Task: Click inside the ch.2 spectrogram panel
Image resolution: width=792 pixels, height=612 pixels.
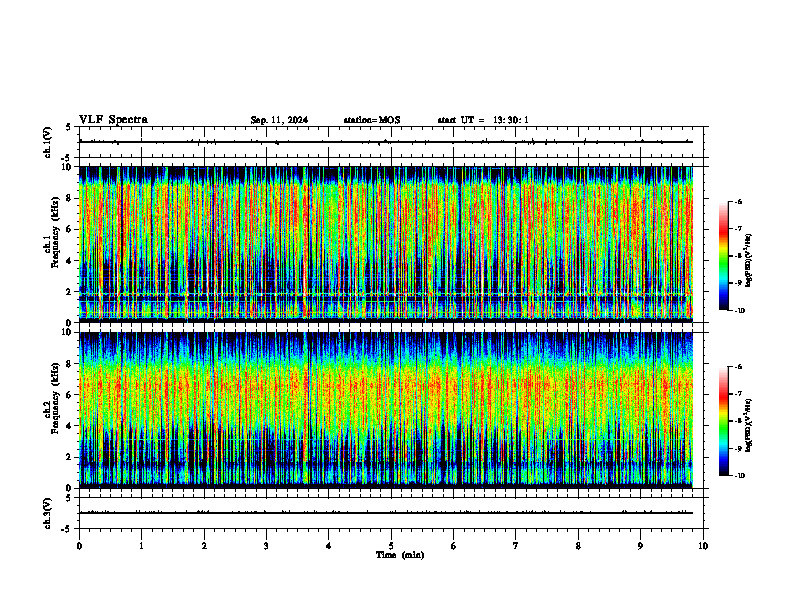Action: (386, 410)
